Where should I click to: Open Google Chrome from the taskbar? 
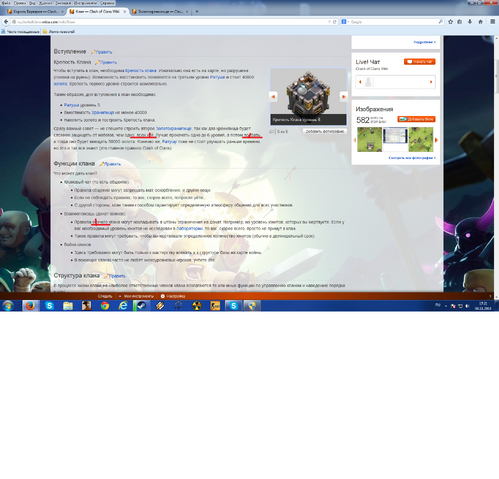click(105, 305)
